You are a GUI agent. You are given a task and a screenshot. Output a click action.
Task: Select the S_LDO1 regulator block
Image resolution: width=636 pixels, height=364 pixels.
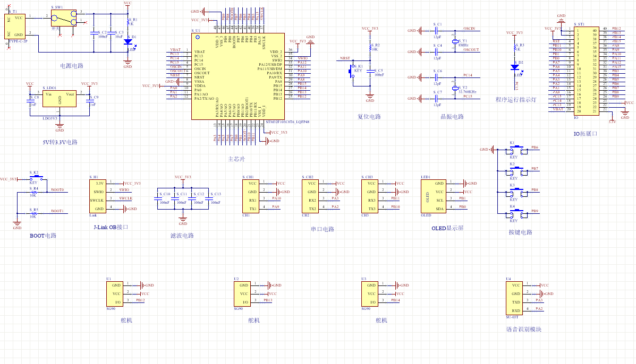click(60, 98)
